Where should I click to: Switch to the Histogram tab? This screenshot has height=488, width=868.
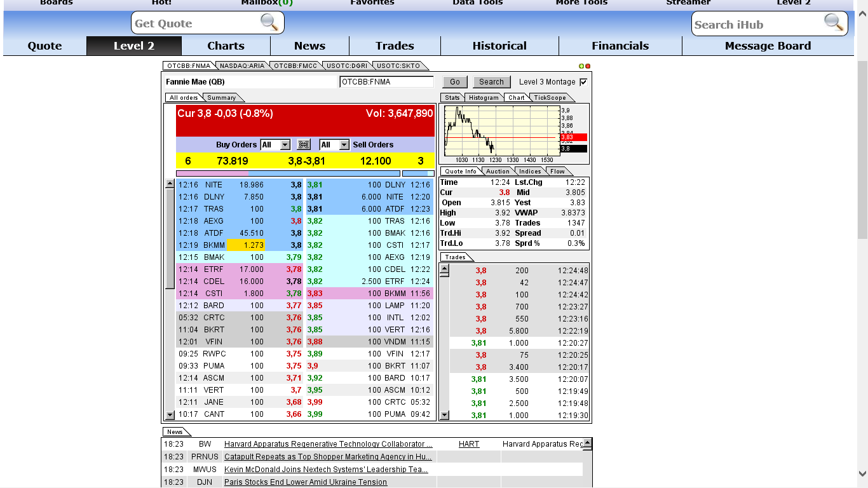point(484,97)
